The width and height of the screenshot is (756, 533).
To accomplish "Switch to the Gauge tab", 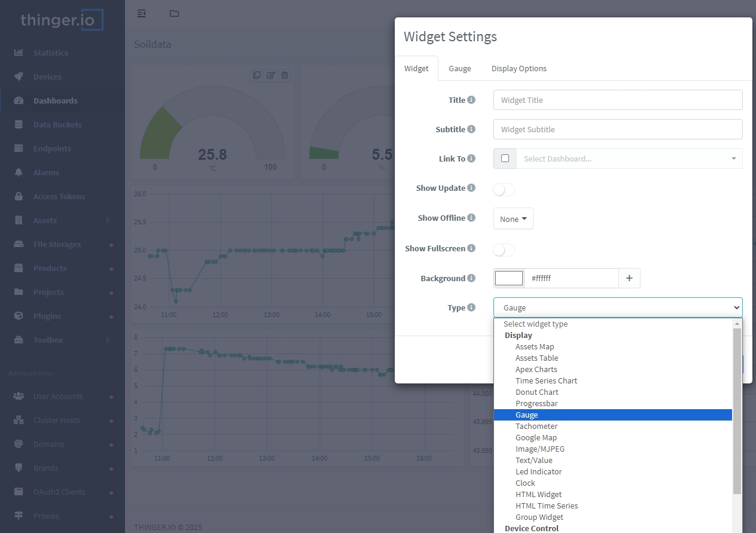I will [459, 68].
